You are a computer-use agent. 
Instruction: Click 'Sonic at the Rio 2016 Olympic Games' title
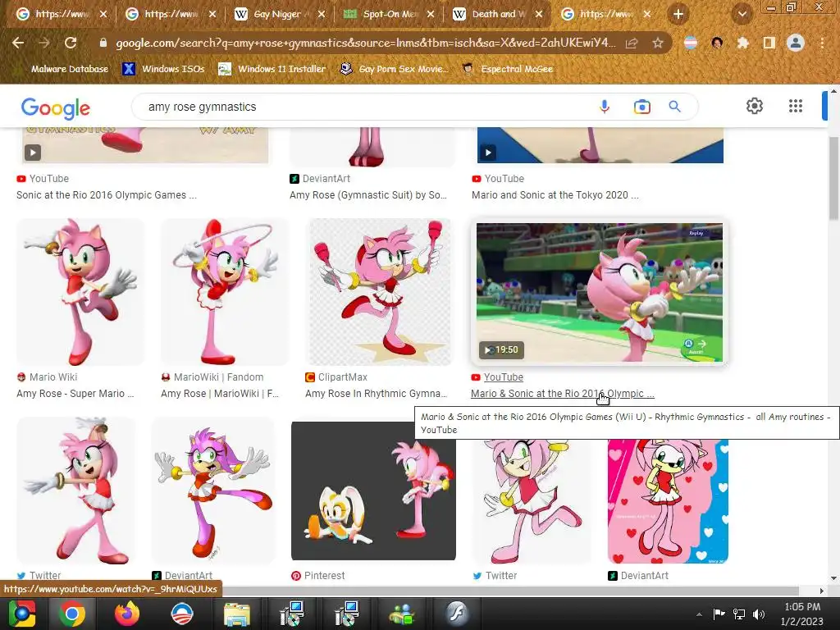[x=107, y=195]
